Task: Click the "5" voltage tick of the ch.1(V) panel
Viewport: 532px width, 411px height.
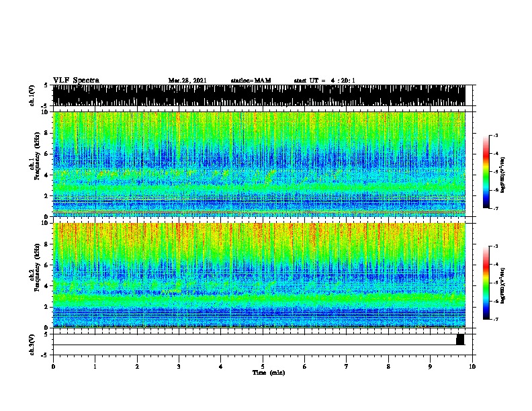Action: [x=46, y=85]
